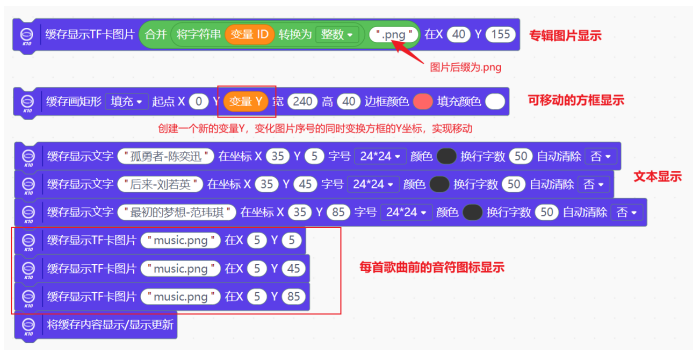The image size is (693, 361).
Task: Edit Y value 5 on 孤勇者 row
Action: (x=314, y=156)
